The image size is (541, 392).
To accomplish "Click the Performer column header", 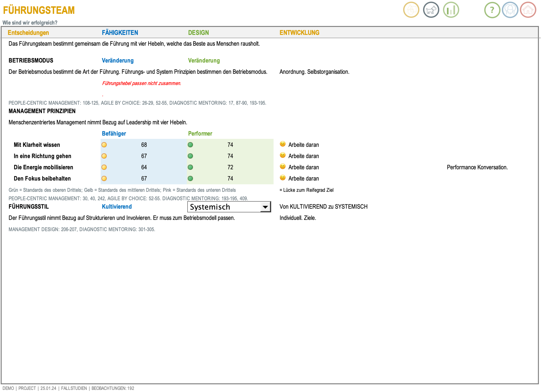I will pos(200,134).
